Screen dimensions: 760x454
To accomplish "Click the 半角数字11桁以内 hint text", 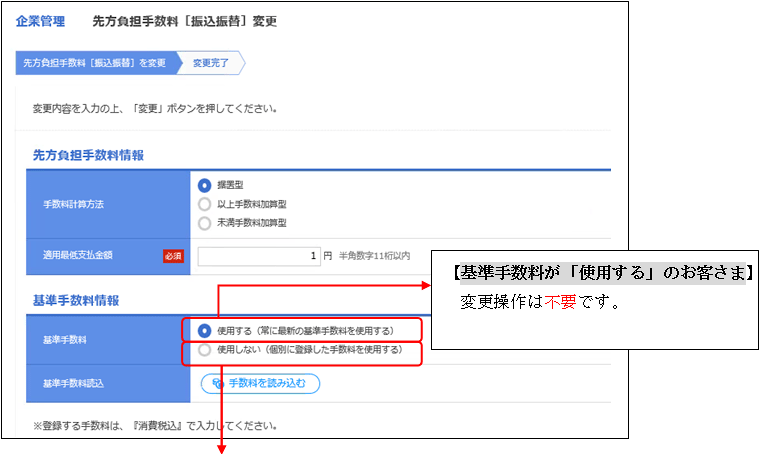I will (374, 256).
